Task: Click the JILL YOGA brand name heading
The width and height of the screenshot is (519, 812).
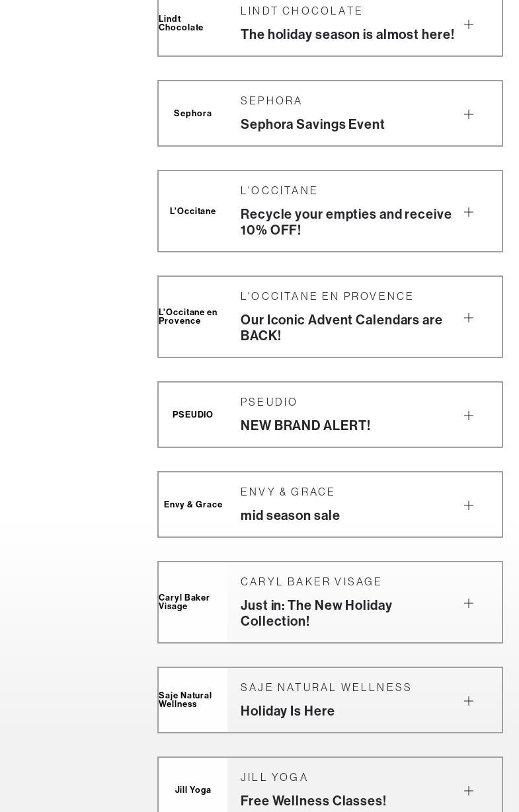Action: pos(274,778)
